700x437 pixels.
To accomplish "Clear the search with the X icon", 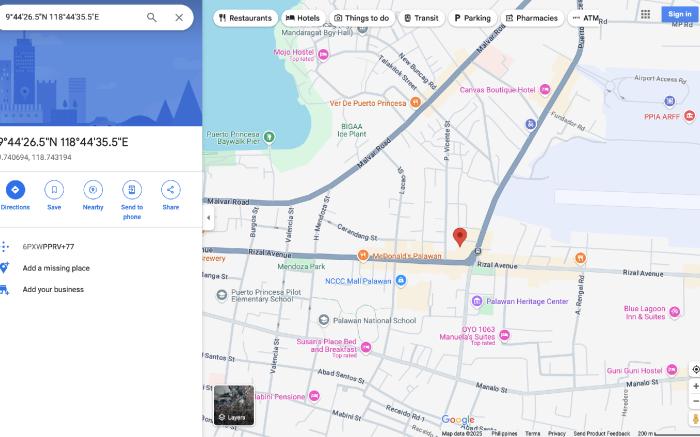I will [179, 17].
